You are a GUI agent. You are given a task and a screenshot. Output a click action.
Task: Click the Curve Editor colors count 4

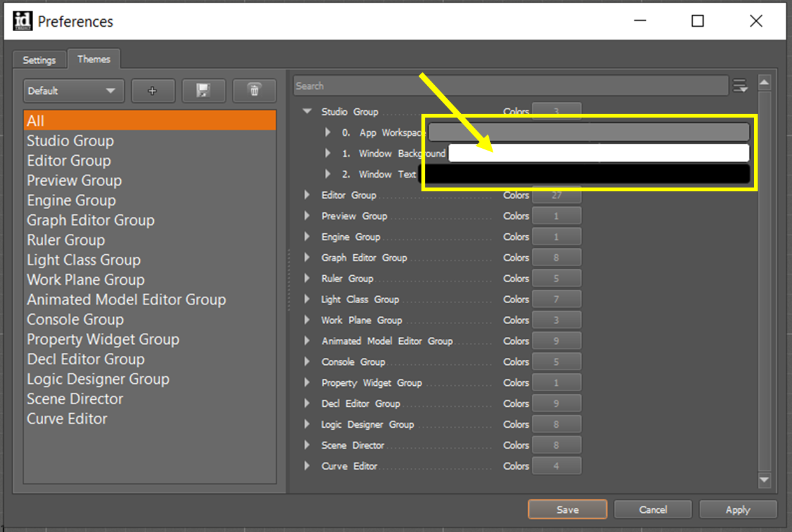pos(556,466)
